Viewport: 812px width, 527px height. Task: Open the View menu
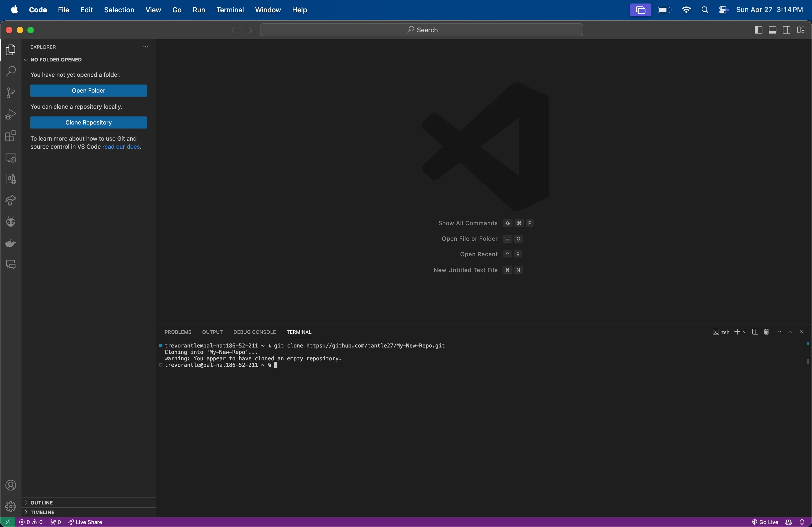tap(153, 10)
